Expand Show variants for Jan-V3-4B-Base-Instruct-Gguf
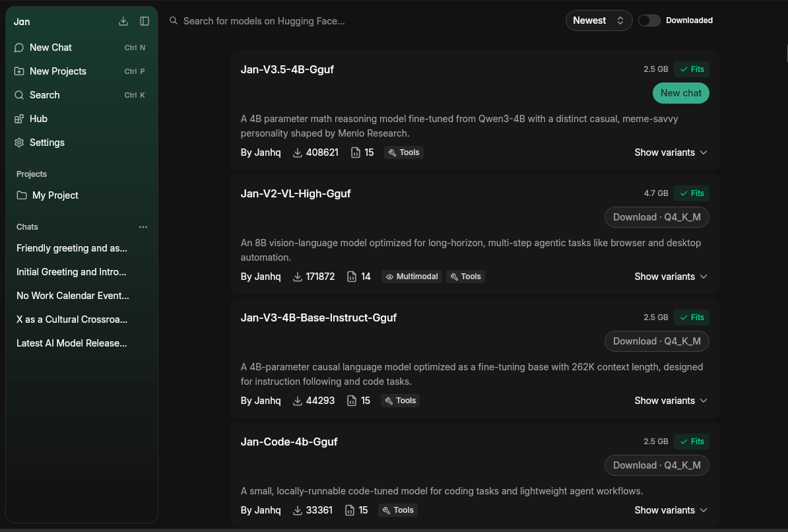Screen dimensions: 788x532 (671, 401)
